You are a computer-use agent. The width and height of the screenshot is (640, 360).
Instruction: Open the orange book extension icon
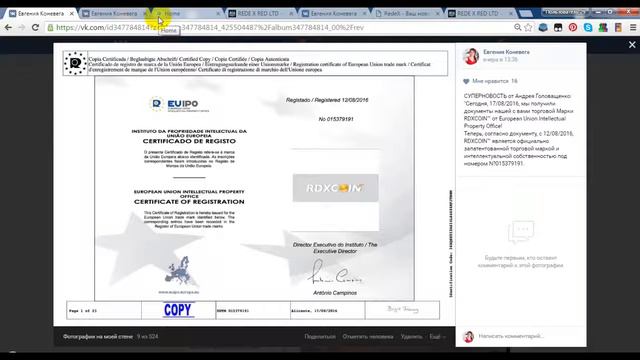click(x=618, y=27)
